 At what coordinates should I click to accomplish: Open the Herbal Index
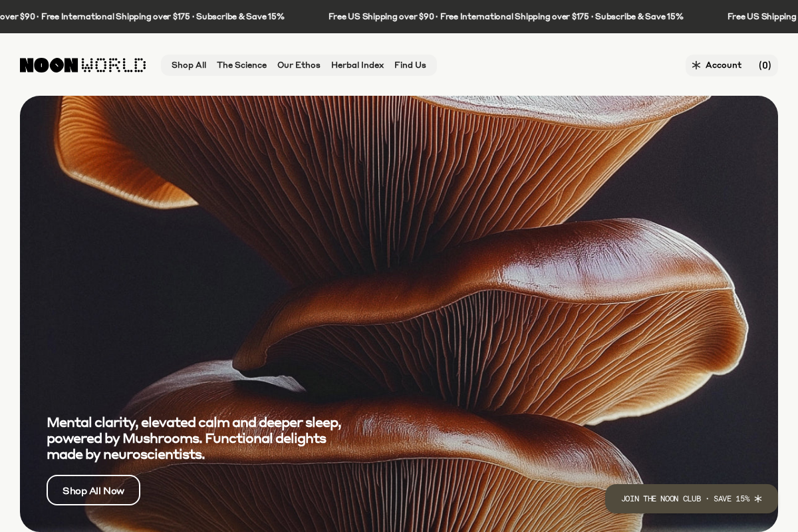(x=357, y=65)
